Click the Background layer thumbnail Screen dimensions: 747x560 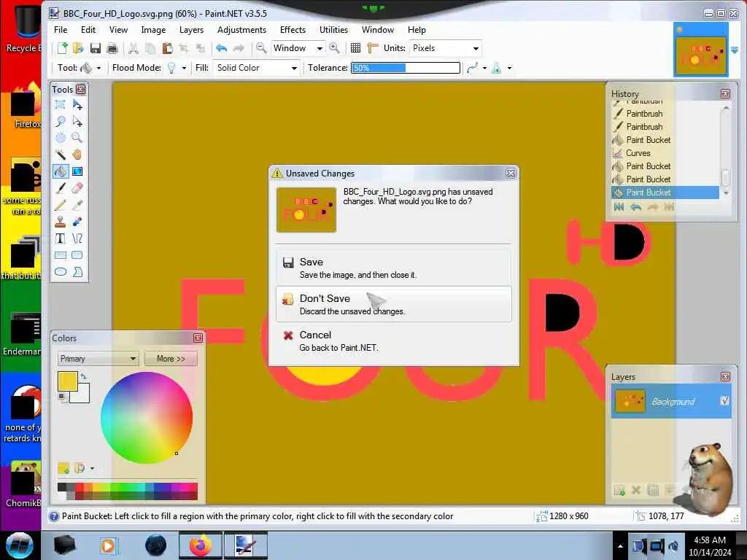pyautogui.click(x=630, y=401)
